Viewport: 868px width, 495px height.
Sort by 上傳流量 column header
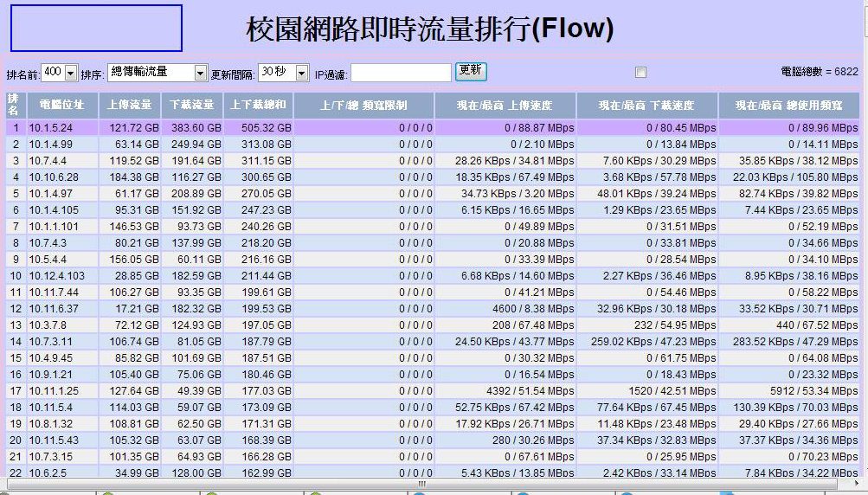click(130, 106)
